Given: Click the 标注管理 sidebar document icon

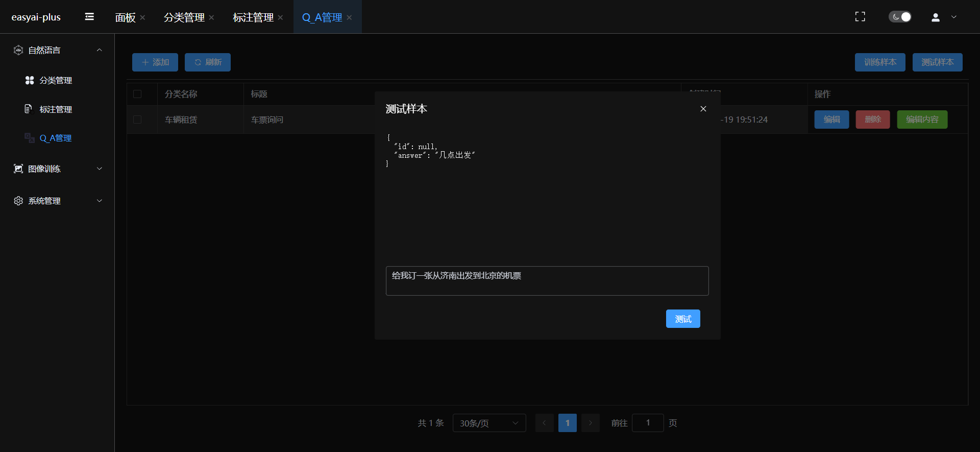Looking at the screenshot, I should pos(29,109).
